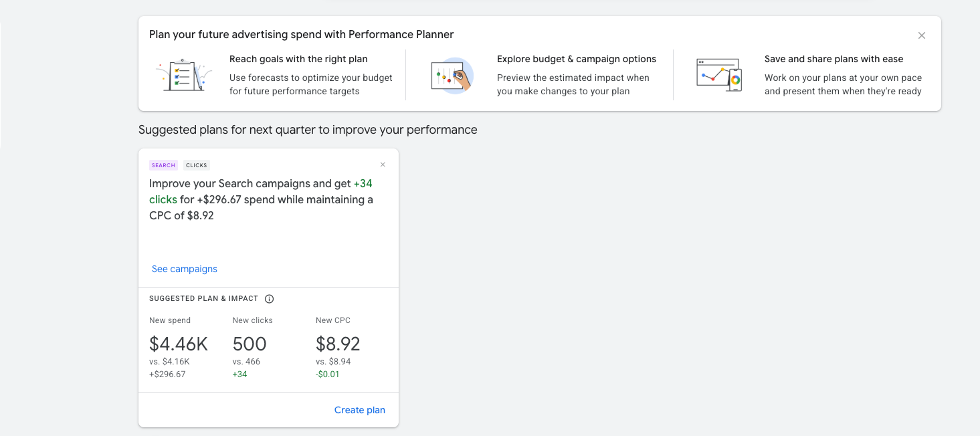980x436 pixels.
Task: Dismiss the Performance Planner intro banner
Action: (922, 35)
